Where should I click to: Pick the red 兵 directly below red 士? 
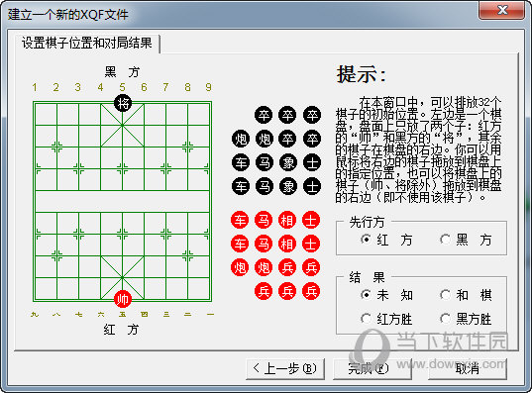tap(311, 267)
